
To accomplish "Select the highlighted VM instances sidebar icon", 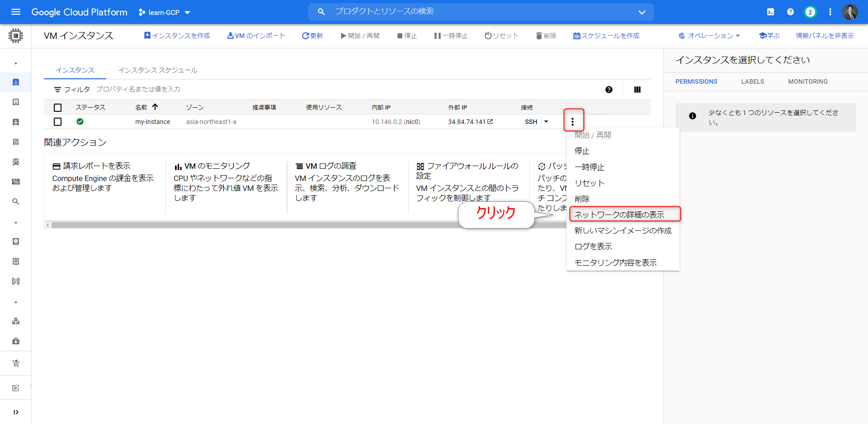I will [16, 82].
